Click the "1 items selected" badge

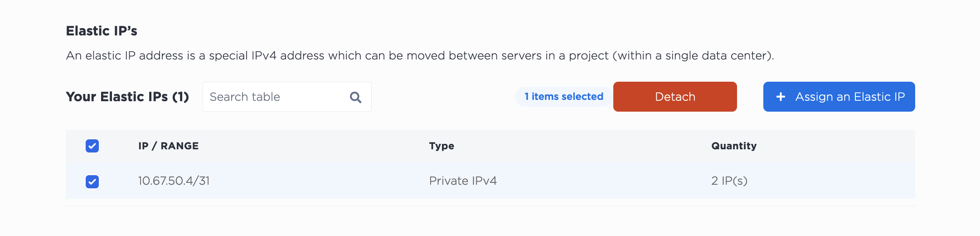[x=563, y=97]
